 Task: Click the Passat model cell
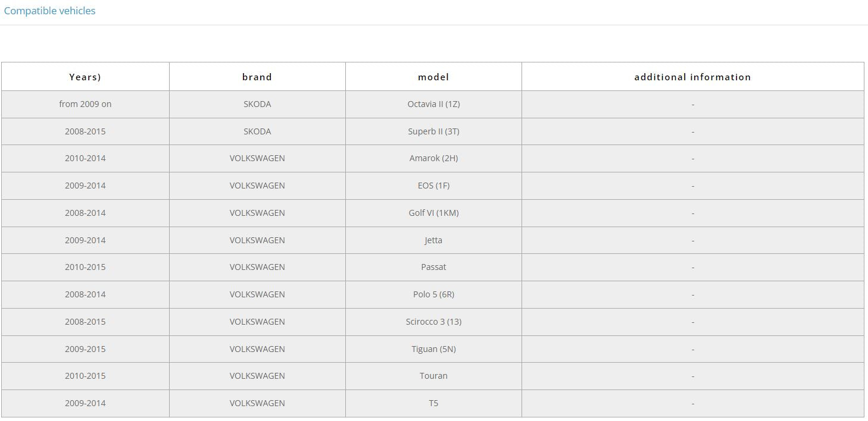[433, 267]
